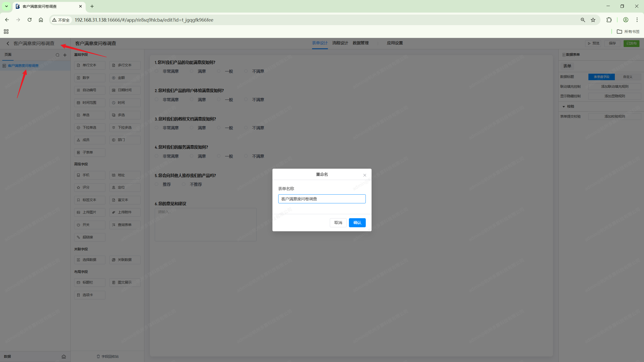Screen dimensions: 644x362
Task: Select 非常满意 for question 1
Action: 157,71
